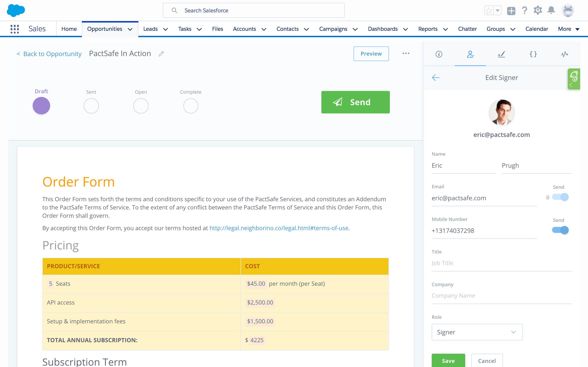The height and width of the screenshot is (367, 588).
Task: Open the Role Signer dropdown
Action: [x=477, y=332]
